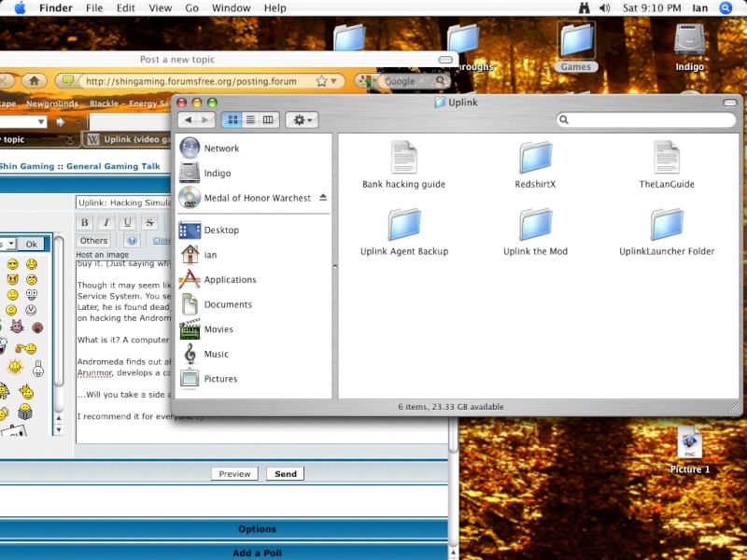Open the View menu

coord(160,8)
